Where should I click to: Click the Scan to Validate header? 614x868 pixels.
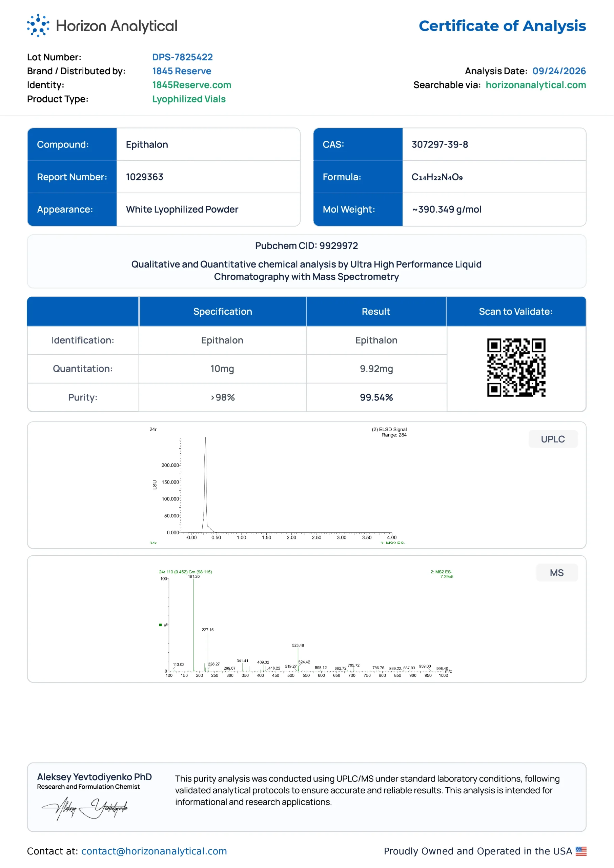516,312
